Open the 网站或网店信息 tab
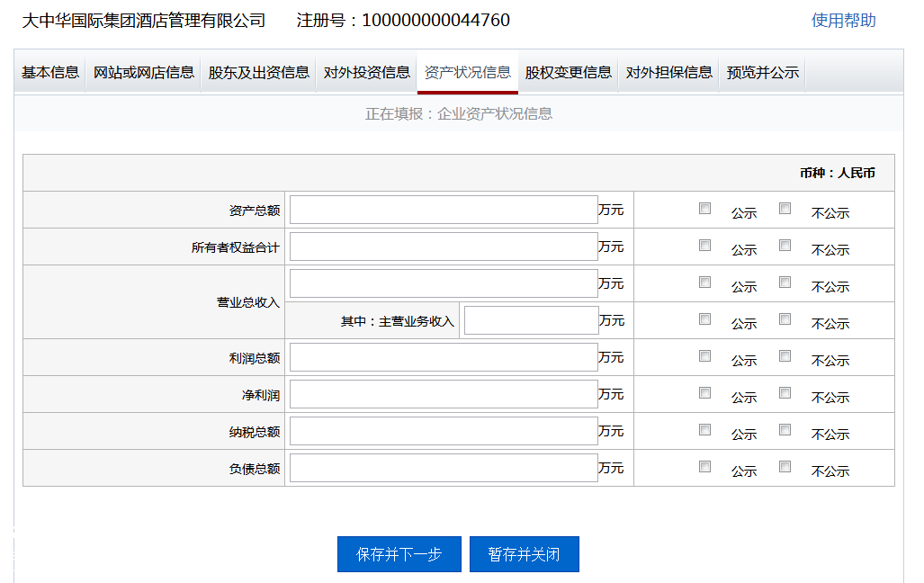The image size is (924, 583). click(x=145, y=72)
